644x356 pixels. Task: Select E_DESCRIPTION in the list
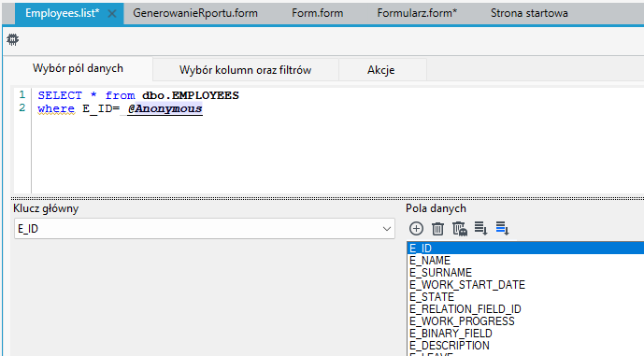point(525,346)
